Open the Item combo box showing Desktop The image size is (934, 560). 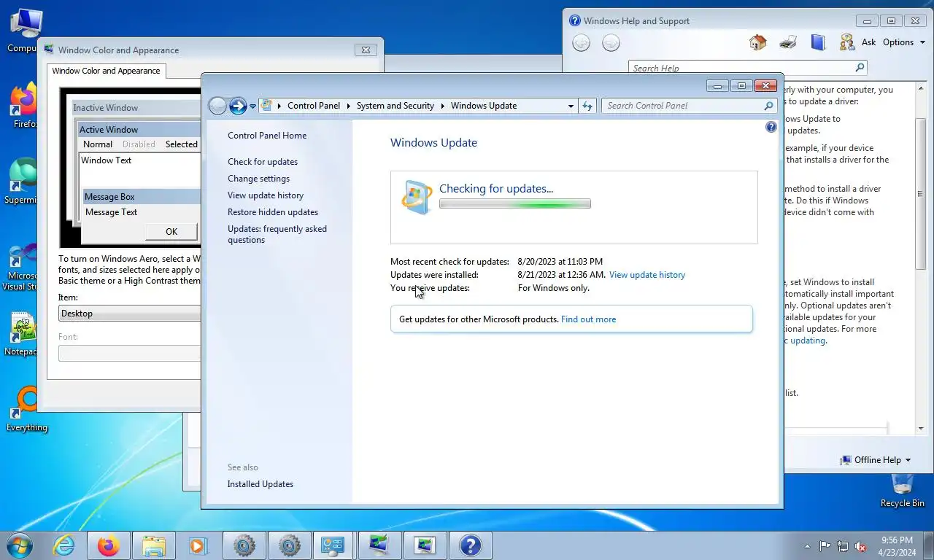[x=129, y=314]
